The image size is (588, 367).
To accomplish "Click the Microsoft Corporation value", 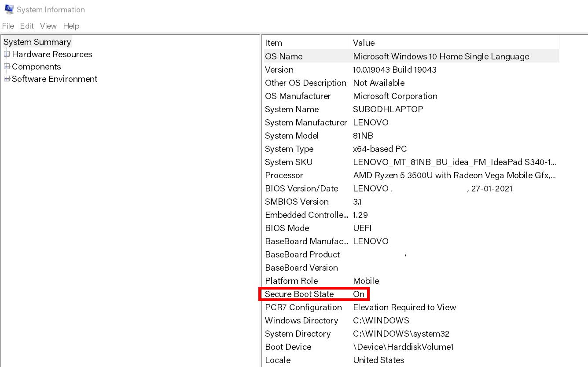I will coord(395,96).
